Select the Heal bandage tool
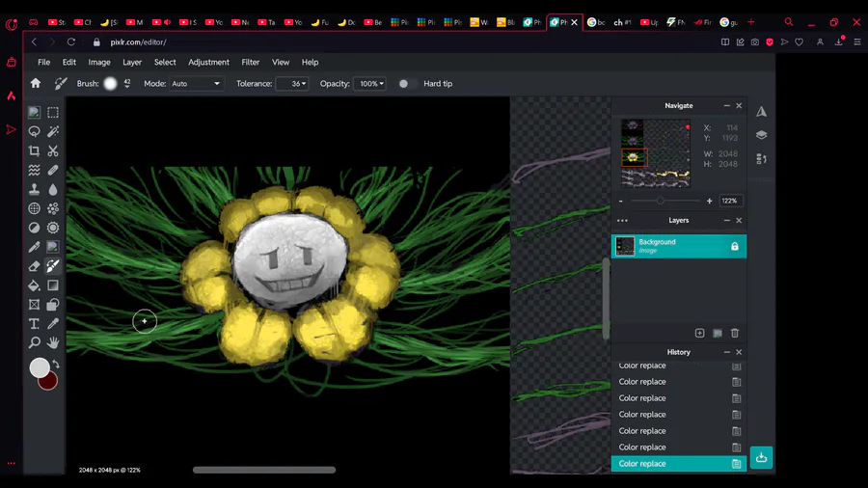This screenshot has width=868, height=488. [x=53, y=170]
